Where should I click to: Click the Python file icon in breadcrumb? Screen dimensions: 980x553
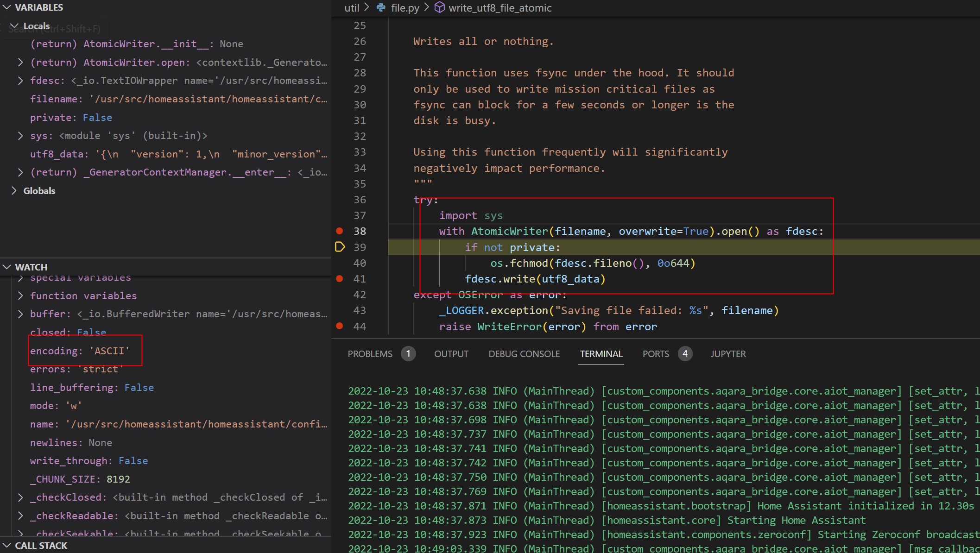tap(381, 7)
